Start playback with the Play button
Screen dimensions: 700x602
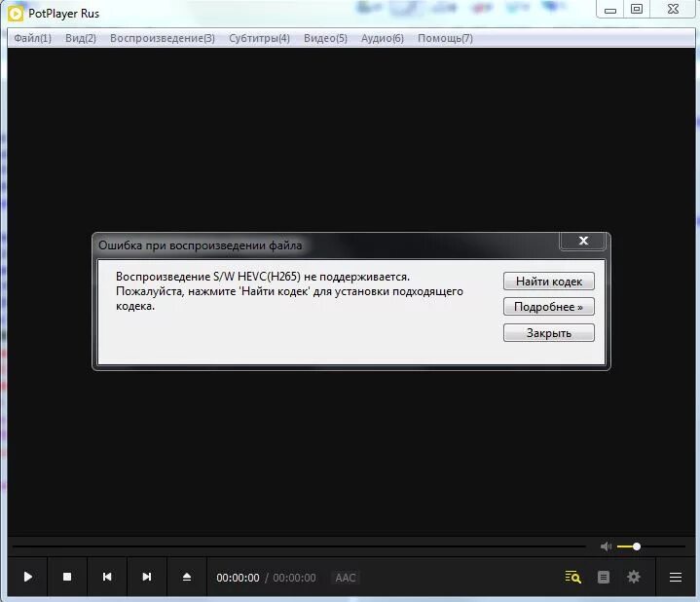point(27,577)
